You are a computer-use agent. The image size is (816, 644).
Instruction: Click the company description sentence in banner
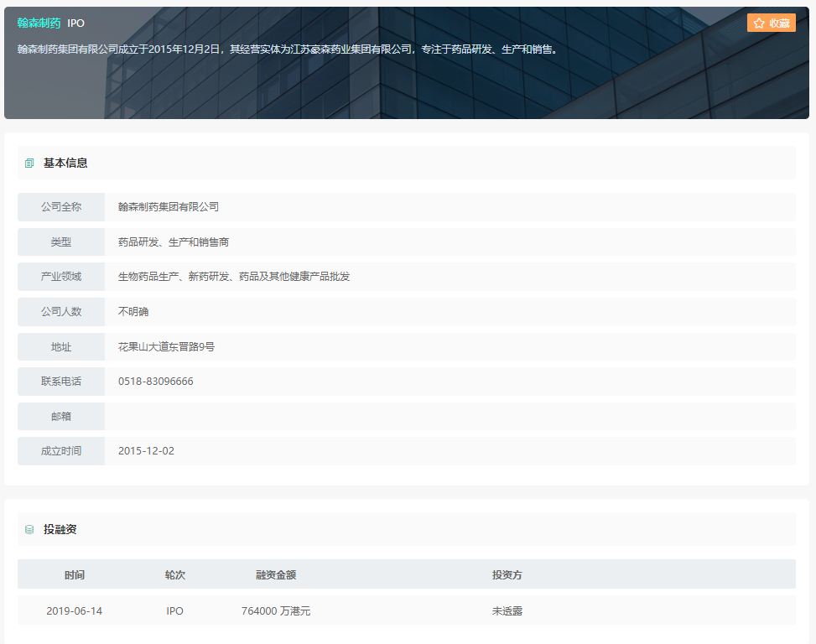click(x=288, y=49)
